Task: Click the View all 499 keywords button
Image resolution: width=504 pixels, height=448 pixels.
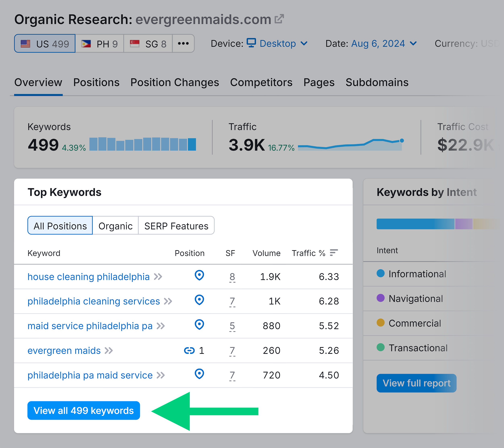Action: tap(84, 410)
